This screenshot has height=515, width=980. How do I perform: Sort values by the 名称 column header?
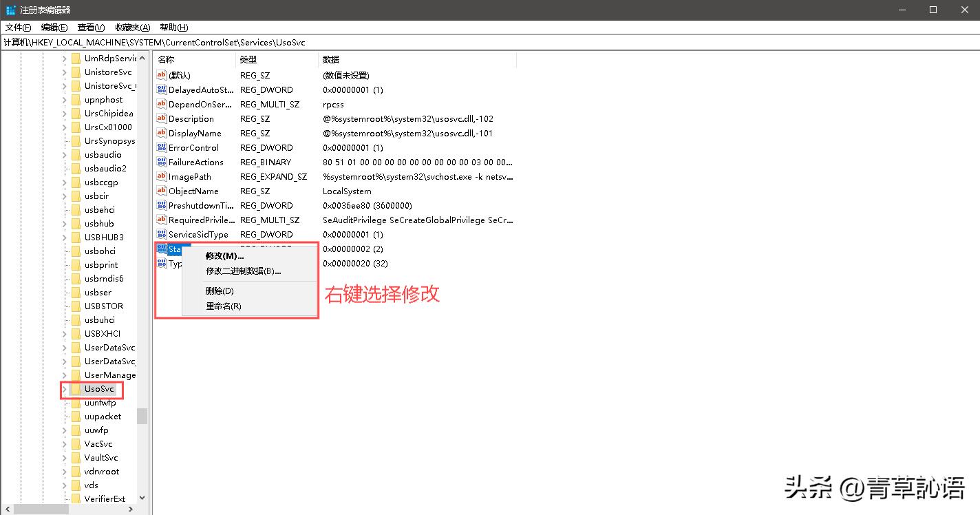[195, 60]
